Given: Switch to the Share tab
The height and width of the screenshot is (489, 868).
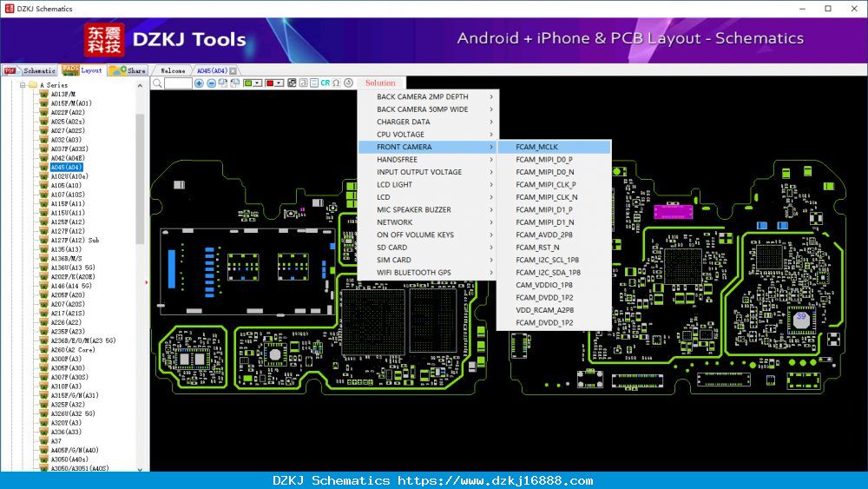Looking at the screenshot, I should (x=128, y=71).
